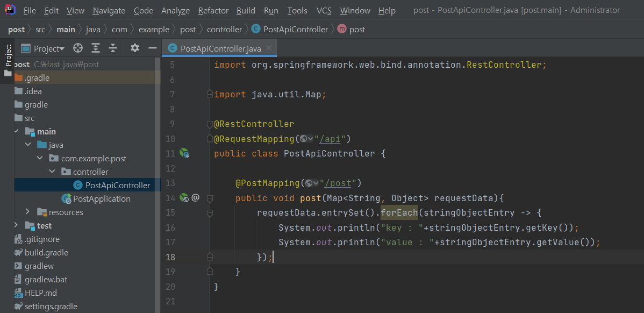The height and width of the screenshot is (313, 644).
Task: Collapse the import section fold marker on line 7
Action: click(x=210, y=94)
